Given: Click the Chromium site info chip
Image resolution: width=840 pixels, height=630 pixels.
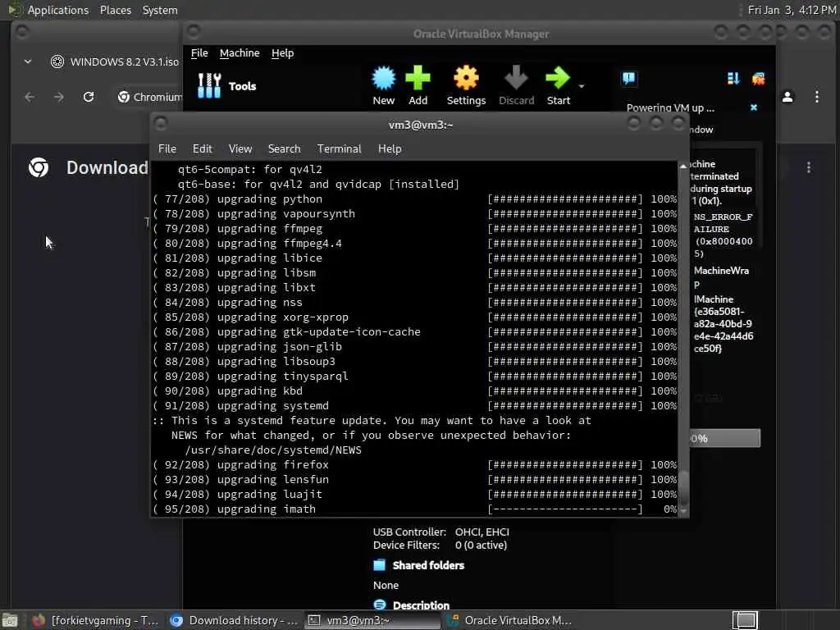Looking at the screenshot, I should click(150, 97).
